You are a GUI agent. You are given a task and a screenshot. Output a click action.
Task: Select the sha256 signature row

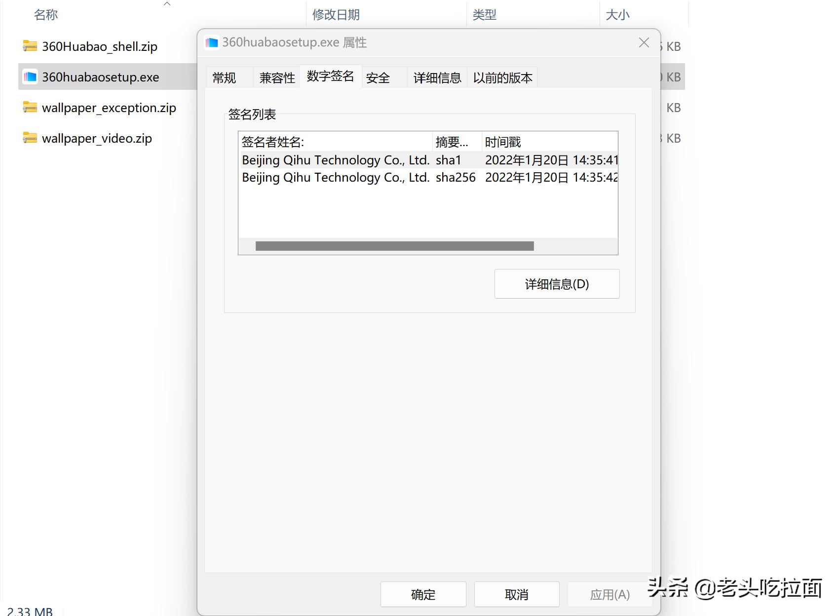(428, 177)
